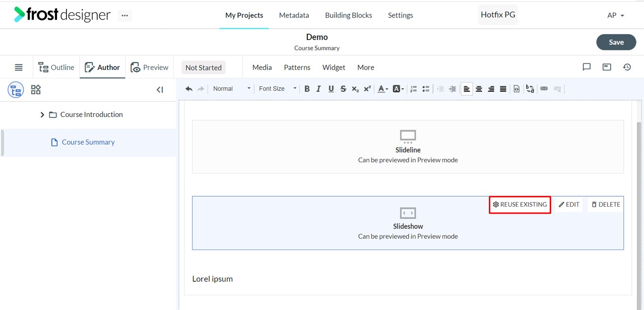The image size is (644, 310).
Task: Expand the Course Introduction folder
Action: 42,115
